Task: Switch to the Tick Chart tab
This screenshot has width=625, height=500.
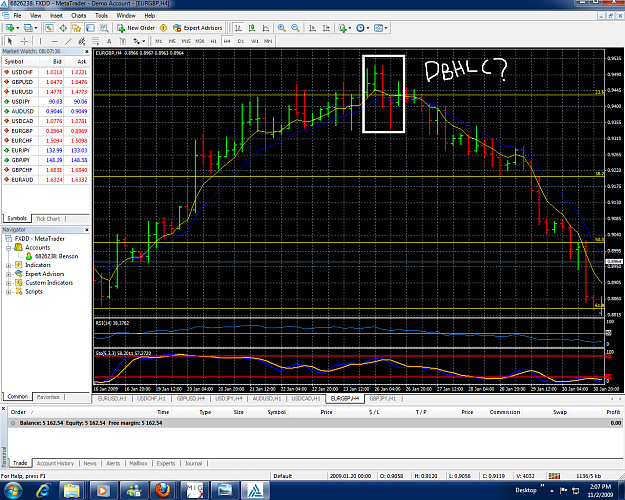Action: (48, 219)
